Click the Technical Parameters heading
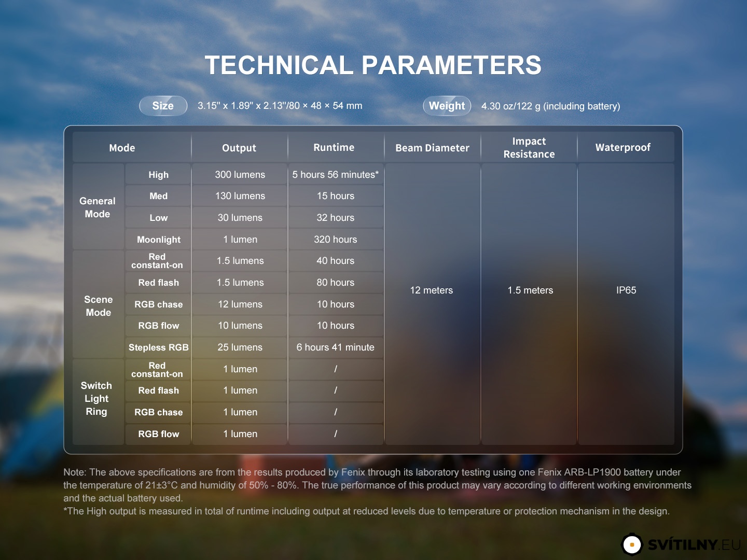747x560 pixels. coord(373,65)
